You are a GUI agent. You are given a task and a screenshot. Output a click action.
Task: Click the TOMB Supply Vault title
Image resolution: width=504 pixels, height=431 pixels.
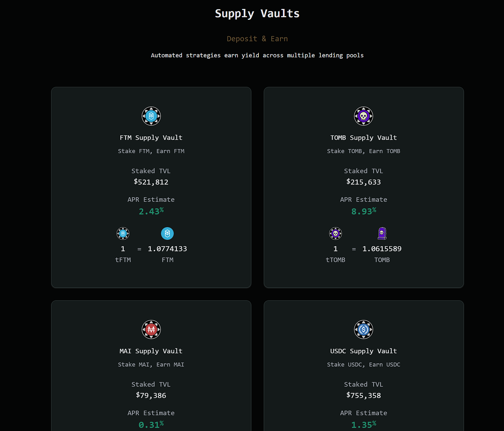(x=364, y=138)
